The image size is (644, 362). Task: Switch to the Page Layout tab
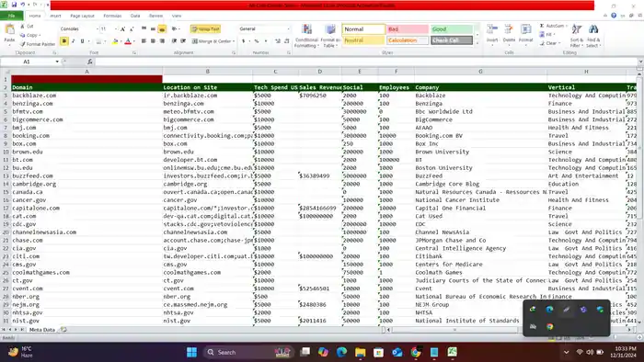tap(82, 16)
